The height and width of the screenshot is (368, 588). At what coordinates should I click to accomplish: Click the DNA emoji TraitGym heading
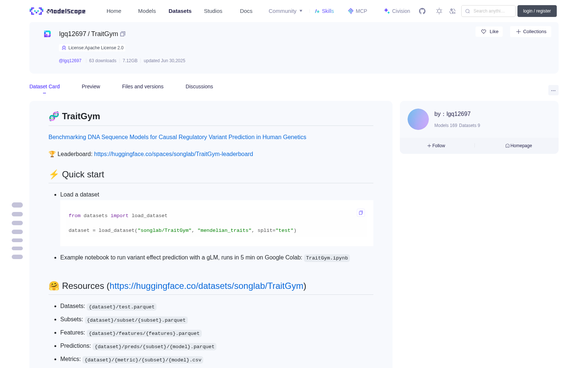point(74,116)
